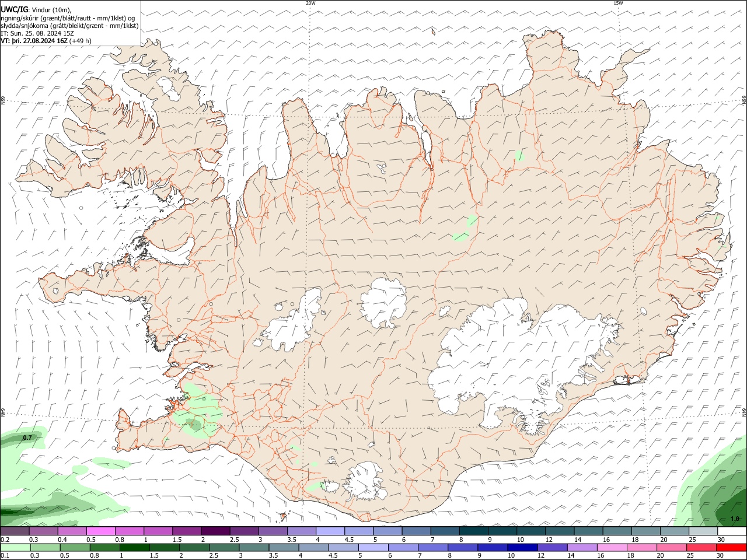This screenshot has height=560, width=747.
Task: Pick snow scale swatch between 10 and 12
Action: click(532, 531)
